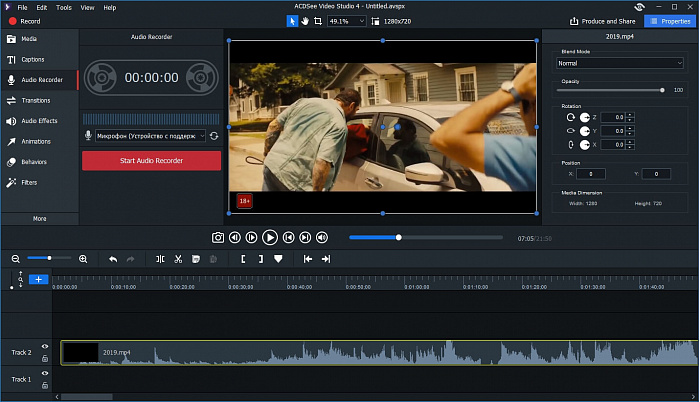
Task: Click the Z rotation dial
Action: click(x=584, y=117)
